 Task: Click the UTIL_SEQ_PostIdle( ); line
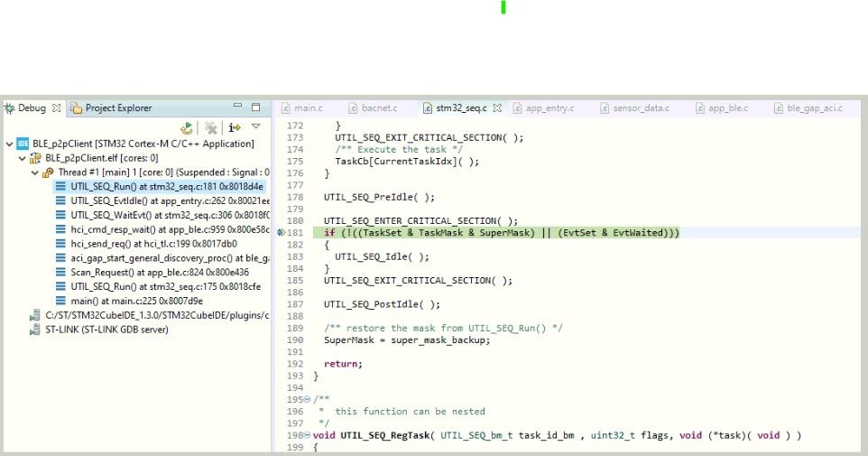click(382, 304)
